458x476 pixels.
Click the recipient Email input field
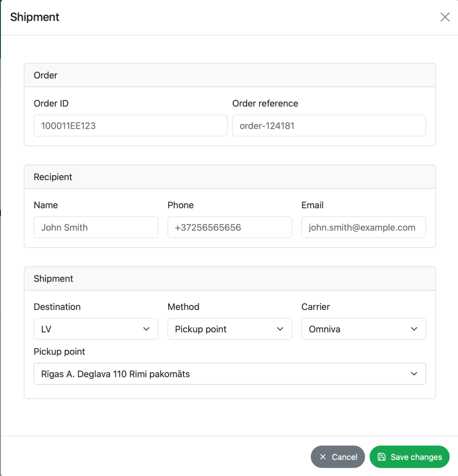pos(363,227)
